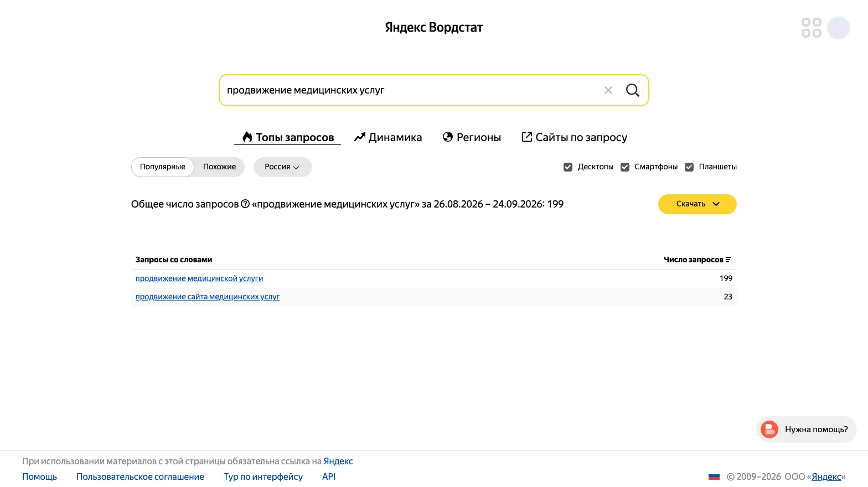Click the blue Яндекс link in the footer notice
868x487 pixels.
coord(338,462)
